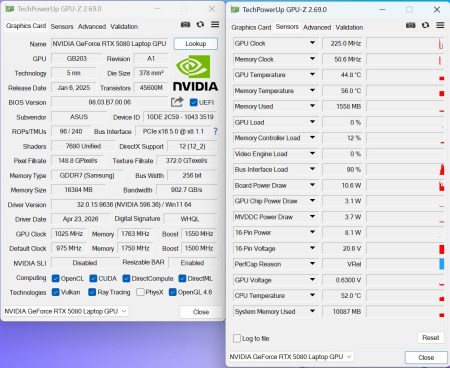The image size is (450, 368).
Task: Toggle the PhysX checkbox
Action: pos(140,292)
